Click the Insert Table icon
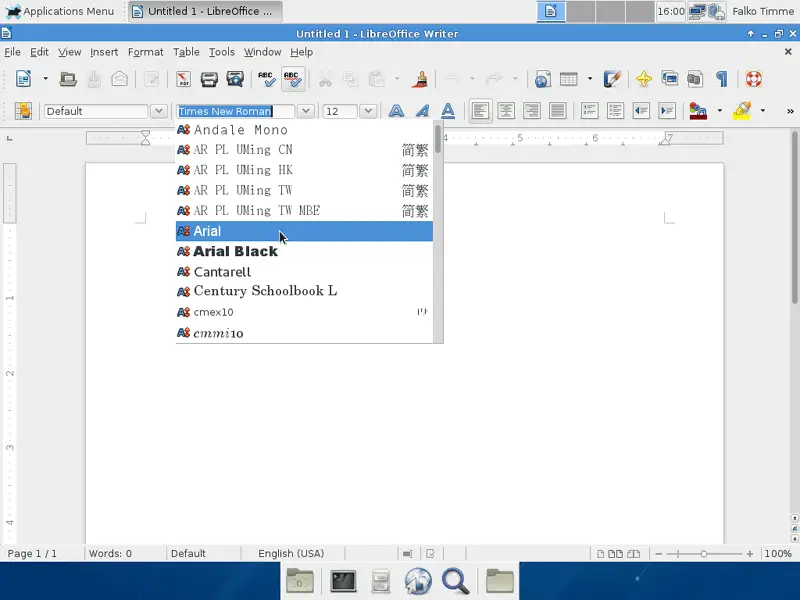800x600 pixels. pyautogui.click(x=568, y=79)
